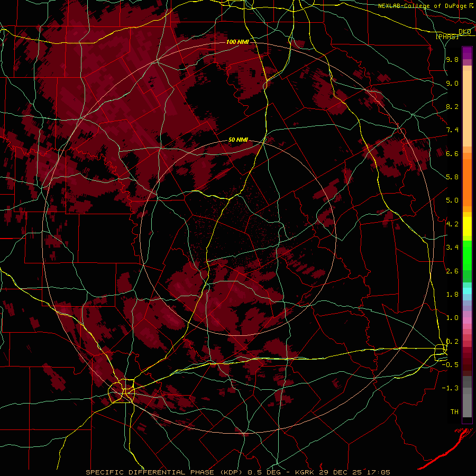The image size is (476, 476).
Task: Click the [PHAS] unit label
Action: tap(447, 36)
